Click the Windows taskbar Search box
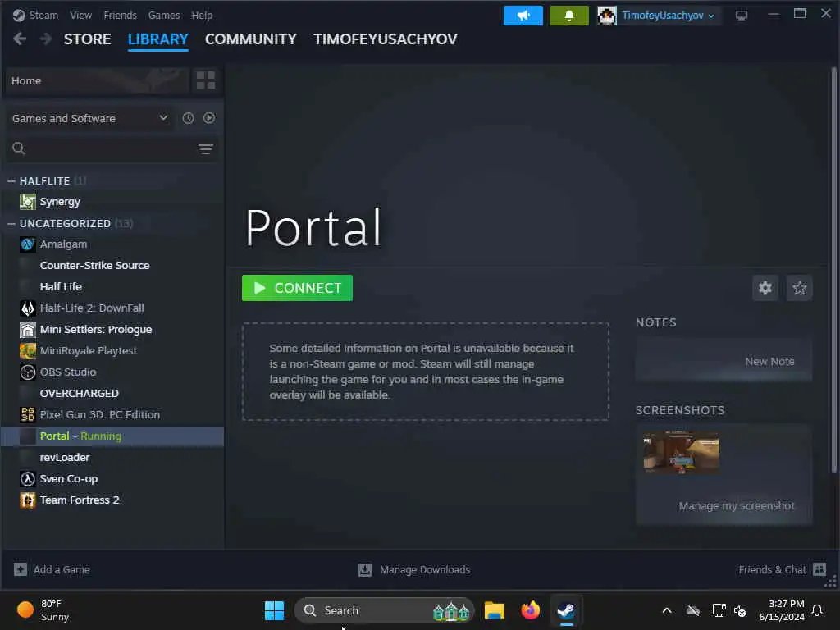Screen dimensions: 840x630 tap(384, 610)
